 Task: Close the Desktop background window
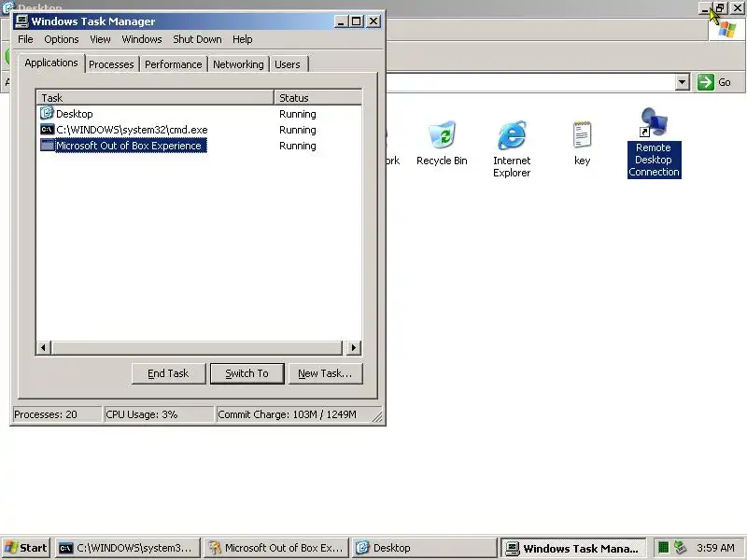(x=737, y=8)
